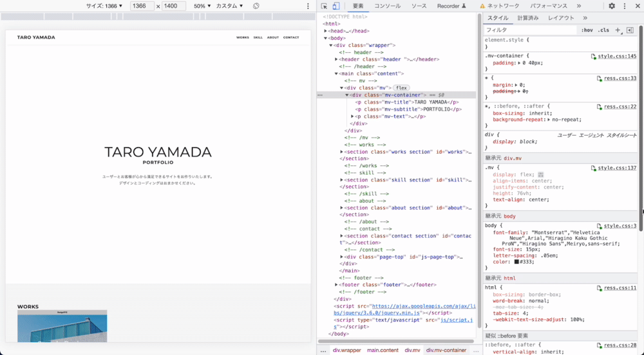
Task: Click breadcrumb right overflow ellipsis
Action: 476,350
